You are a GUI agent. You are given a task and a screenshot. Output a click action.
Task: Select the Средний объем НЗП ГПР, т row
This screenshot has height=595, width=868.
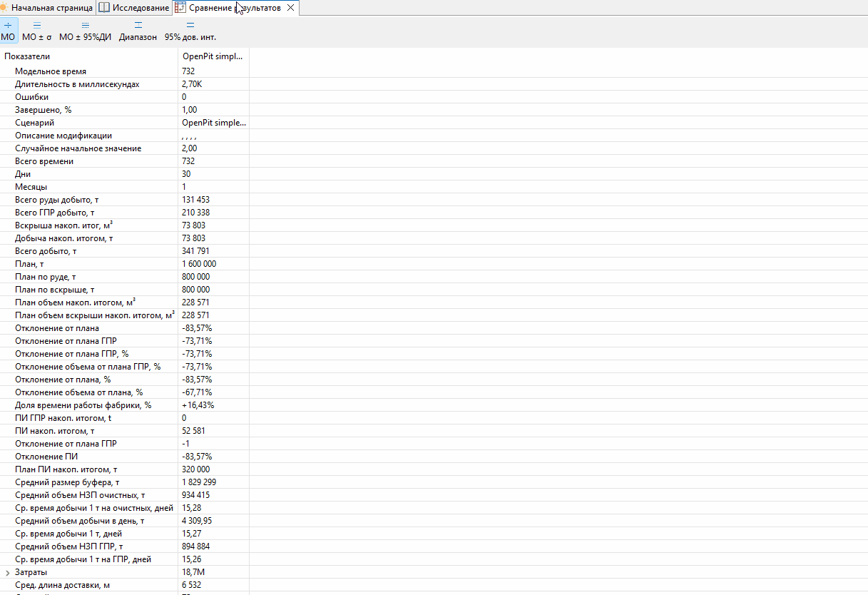pos(125,546)
